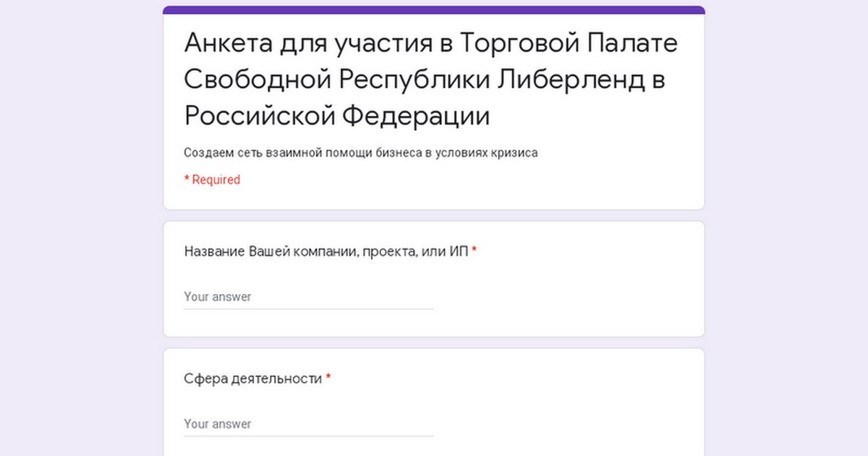Viewport: 868px width, 456px height.
Task: Click empty space right of the company answer field
Action: pyautogui.click(x=564, y=297)
